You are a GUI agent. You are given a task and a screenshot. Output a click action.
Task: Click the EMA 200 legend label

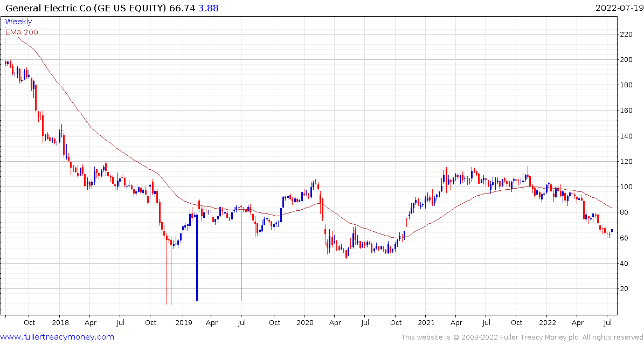coord(22,32)
